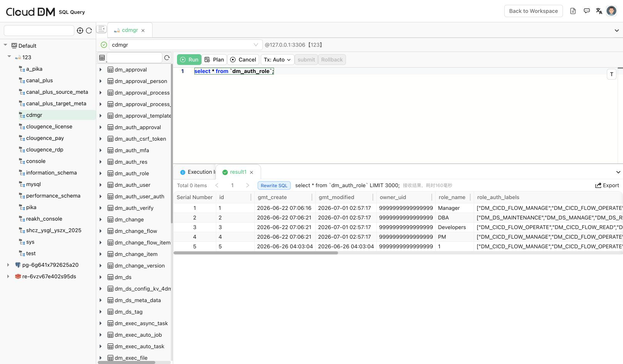Open the feedback chat icon
This screenshot has width=623, height=364.
pos(587,11)
